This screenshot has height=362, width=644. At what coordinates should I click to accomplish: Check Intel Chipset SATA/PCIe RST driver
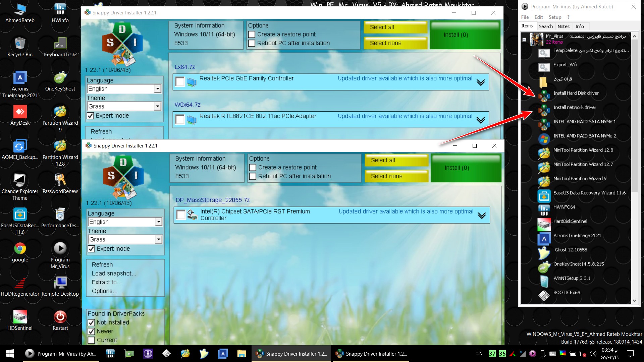[x=181, y=215]
